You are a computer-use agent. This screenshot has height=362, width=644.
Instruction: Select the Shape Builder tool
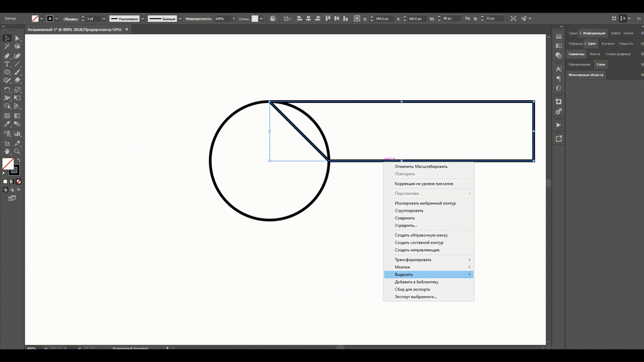tap(7, 106)
